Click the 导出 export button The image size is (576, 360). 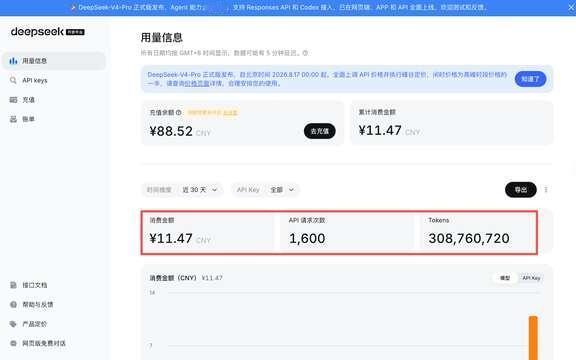click(x=521, y=190)
